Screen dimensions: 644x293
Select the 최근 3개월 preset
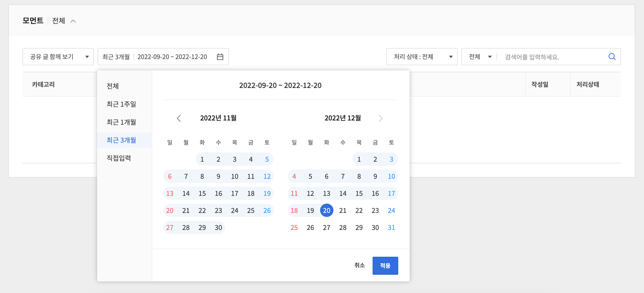[121, 140]
